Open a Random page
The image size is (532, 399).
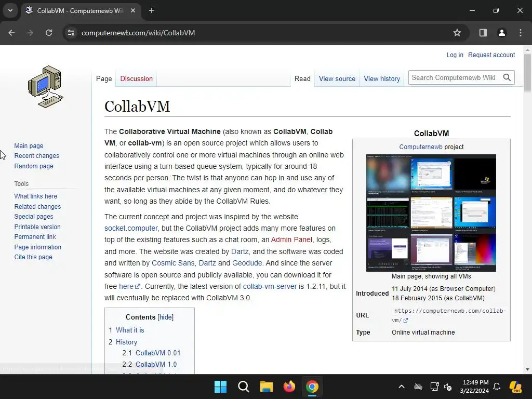pos(34,166)
